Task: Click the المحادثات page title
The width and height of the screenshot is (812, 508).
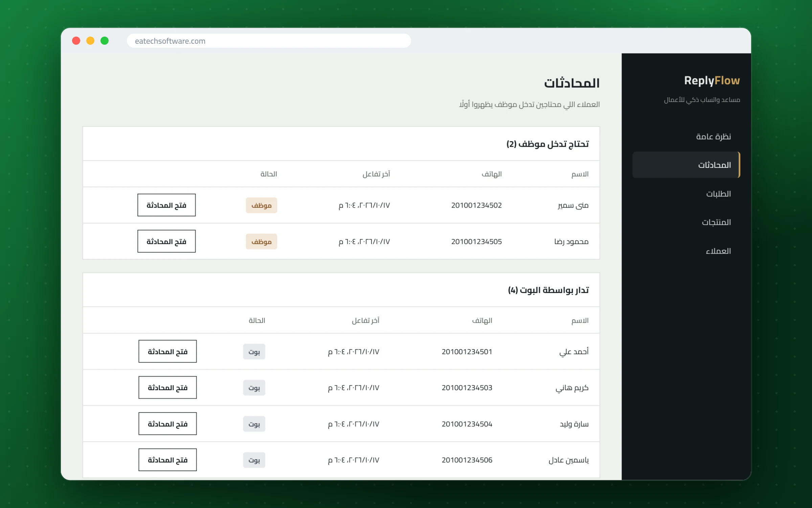Action: (572, 83)
